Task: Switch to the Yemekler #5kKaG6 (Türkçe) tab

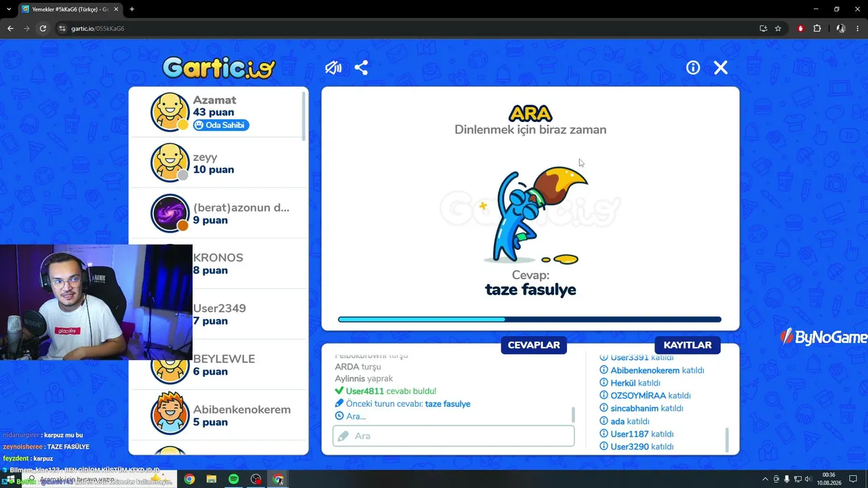Action: pyautogui.click(x=69, y=9)
